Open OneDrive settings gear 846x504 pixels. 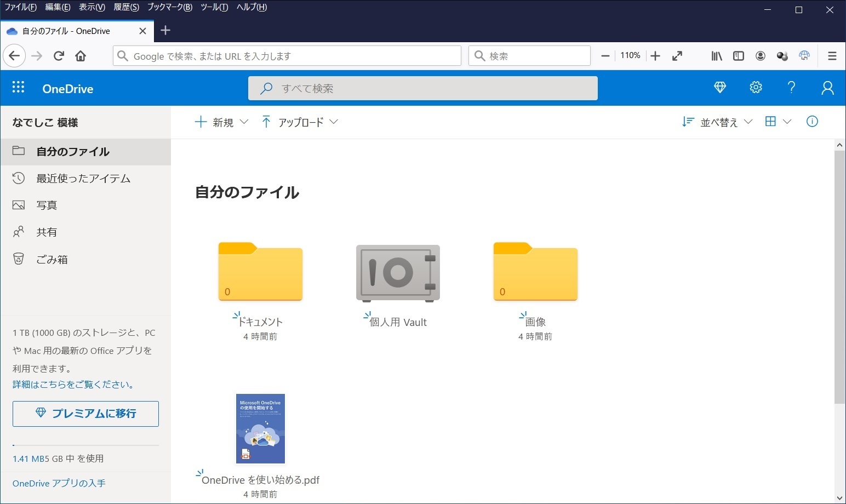point(756,88)
